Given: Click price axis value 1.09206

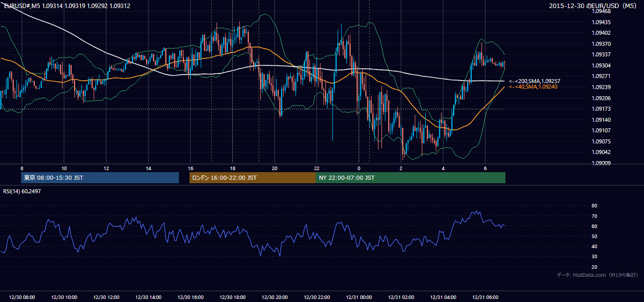Looking at the screenshot, I should pos(600,98).
